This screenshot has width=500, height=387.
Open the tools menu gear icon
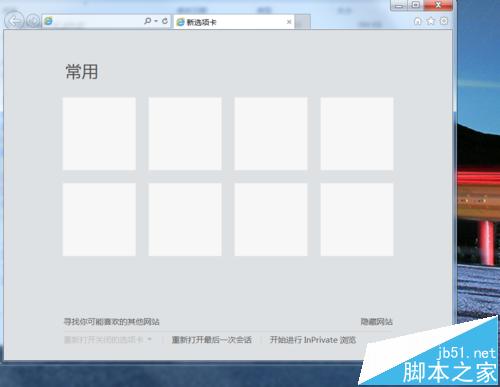[x=444, y=21]
